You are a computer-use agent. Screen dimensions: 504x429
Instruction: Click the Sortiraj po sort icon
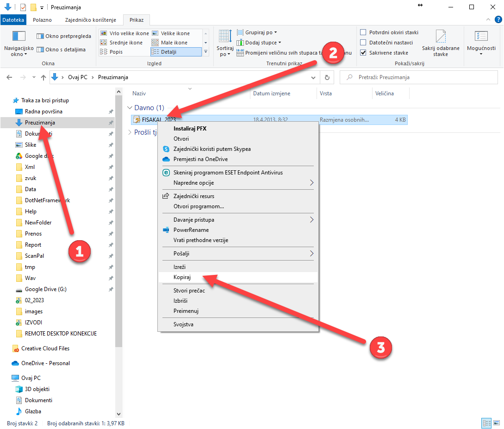pos(225,37)
